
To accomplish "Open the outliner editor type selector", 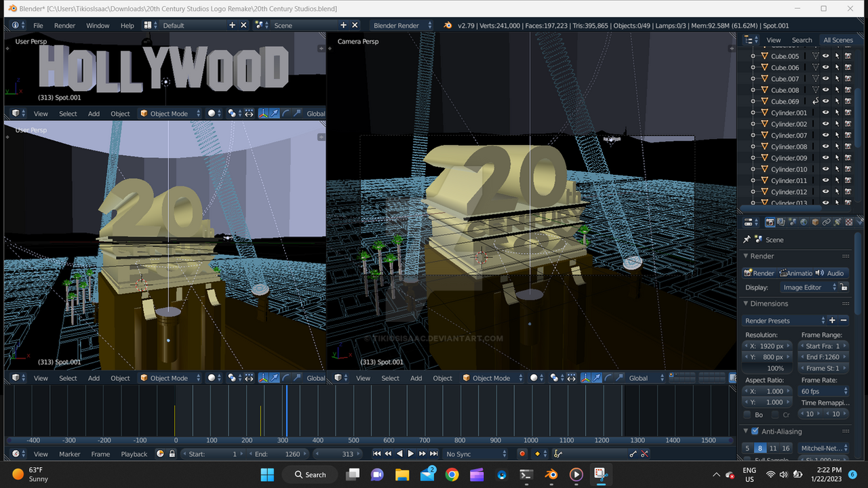I will pyautogui.click(x=751, y=40).
